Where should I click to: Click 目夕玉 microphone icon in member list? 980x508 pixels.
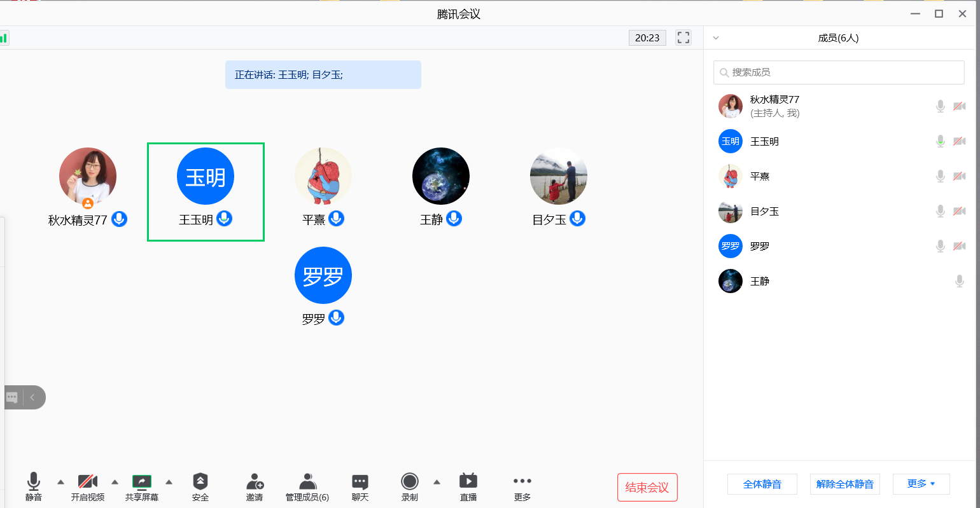click(941, 211)
